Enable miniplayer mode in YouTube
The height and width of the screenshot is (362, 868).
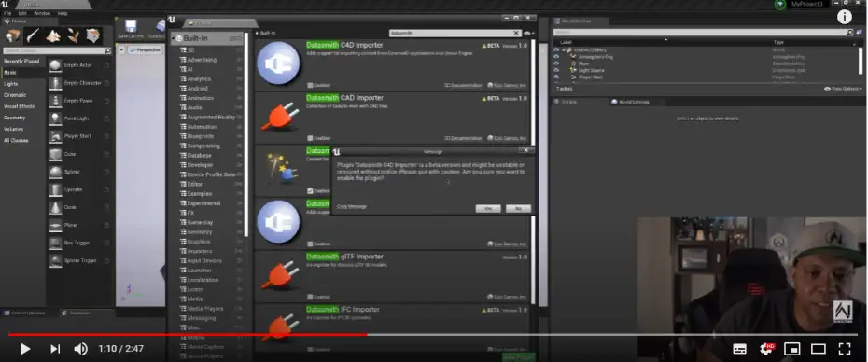point(792,349)
